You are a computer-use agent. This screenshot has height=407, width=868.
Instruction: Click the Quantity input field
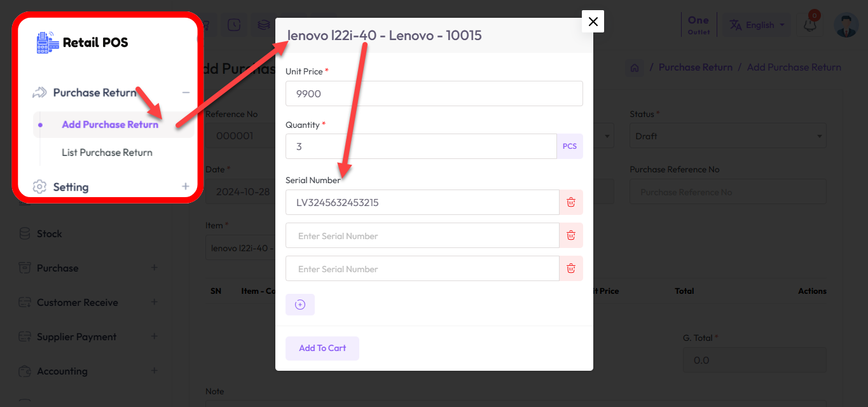420,146
